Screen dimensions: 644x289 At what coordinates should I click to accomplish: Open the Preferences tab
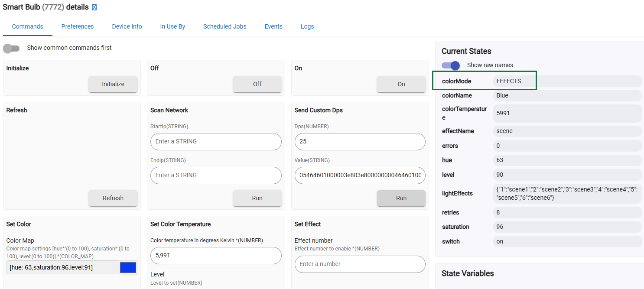tap(78, 26)
